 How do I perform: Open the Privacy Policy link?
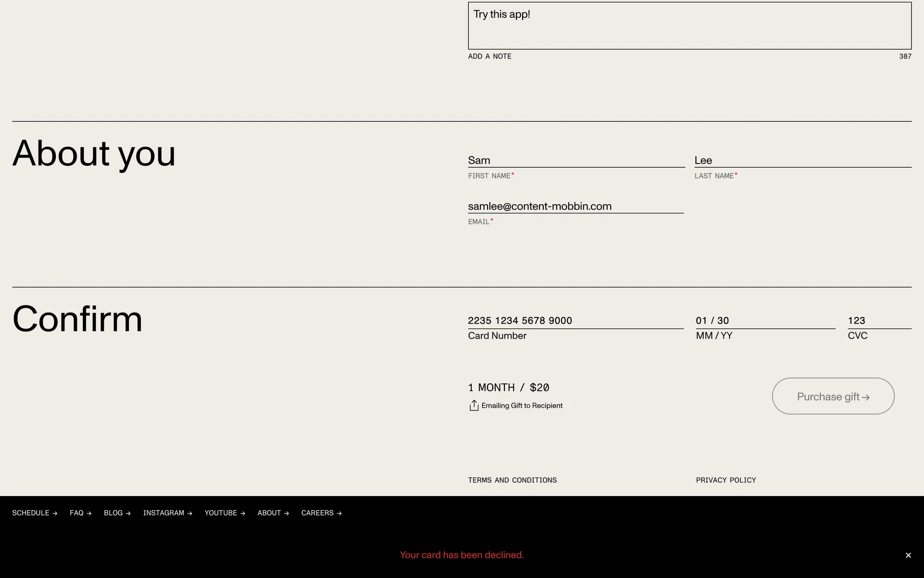click(726, 480)
